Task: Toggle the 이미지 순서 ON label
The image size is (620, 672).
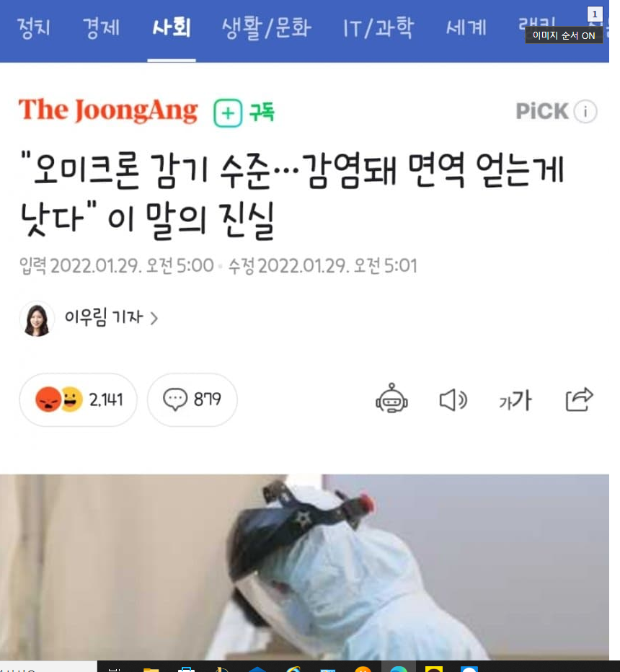Action: (x=564, y=35)
